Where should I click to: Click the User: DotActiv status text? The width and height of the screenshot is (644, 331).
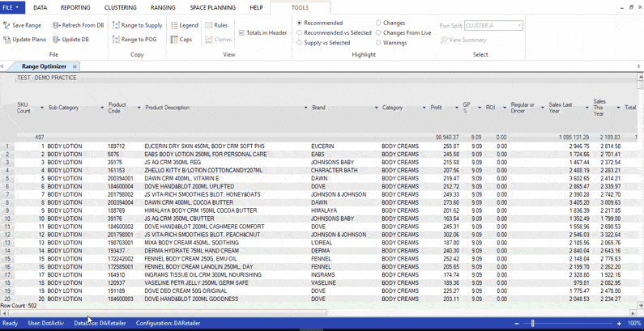pyautogui.click(x=46, y=323)
